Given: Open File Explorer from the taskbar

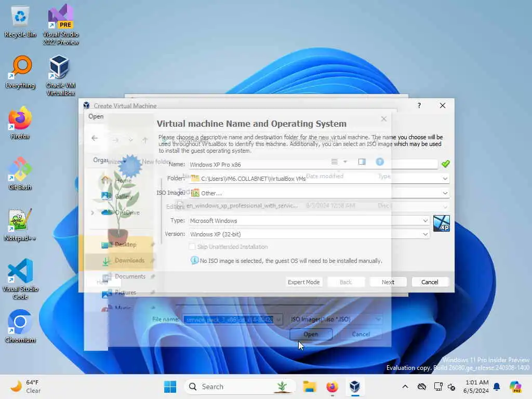Looking at the screenshot, I should coord(309,387).
